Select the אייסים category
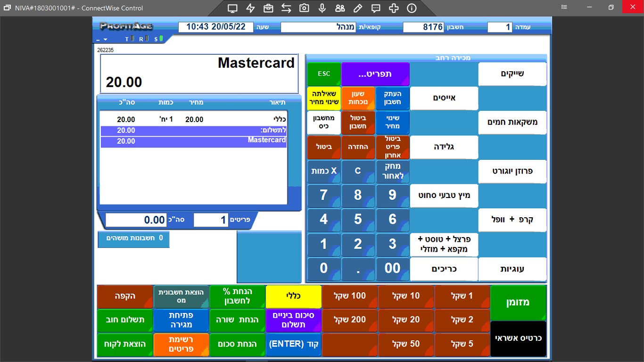Screen dimensions: 644x362 click(444, 98)
